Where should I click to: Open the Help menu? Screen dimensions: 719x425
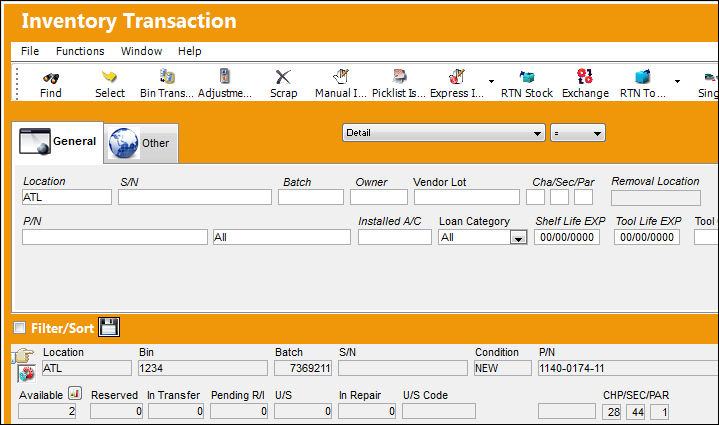pyautogui.click(x=189, y=51)
